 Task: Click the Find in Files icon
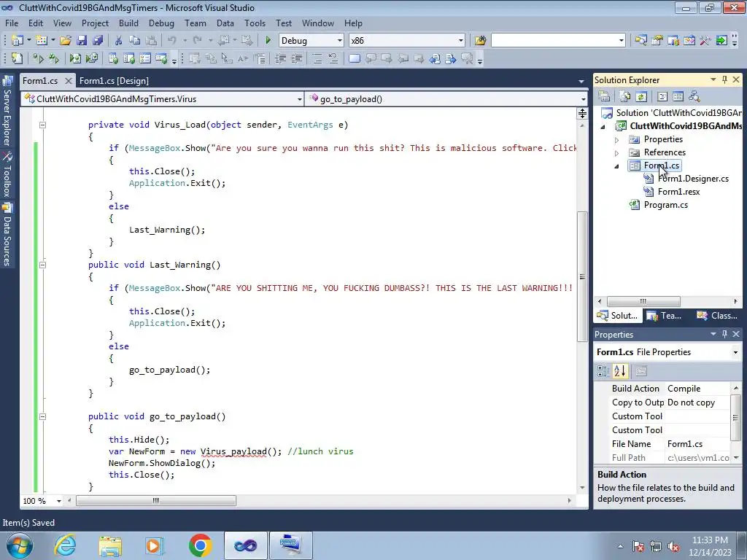[480, 41]
